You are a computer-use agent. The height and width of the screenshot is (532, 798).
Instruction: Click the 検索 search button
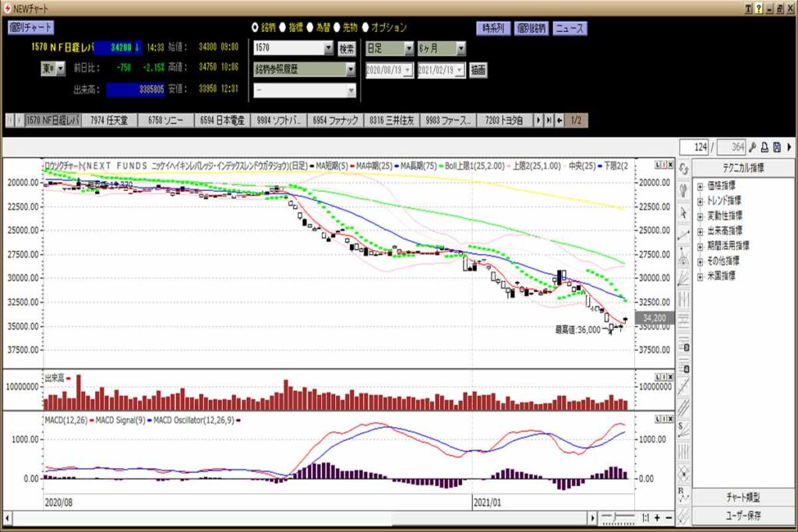(x=346, y=48)
